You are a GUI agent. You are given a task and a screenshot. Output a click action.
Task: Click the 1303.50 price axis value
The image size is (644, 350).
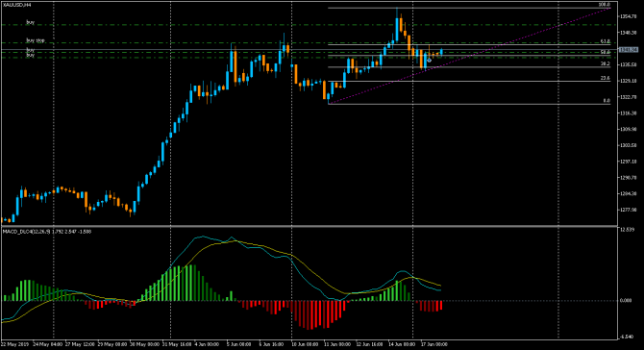pos(629,145)
